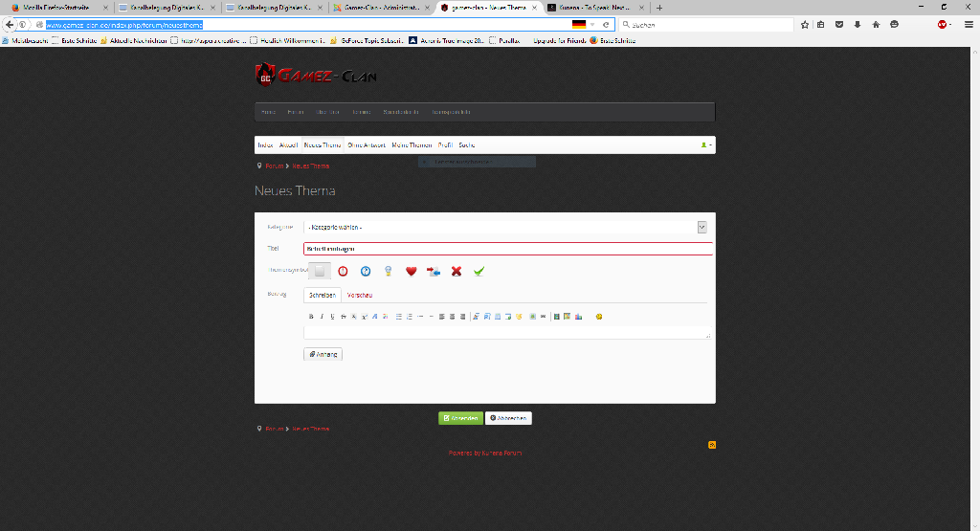The height and width of the screenshot is (531, 980).
Task: Select the red heart topic icon
Action: coord(411,272)
